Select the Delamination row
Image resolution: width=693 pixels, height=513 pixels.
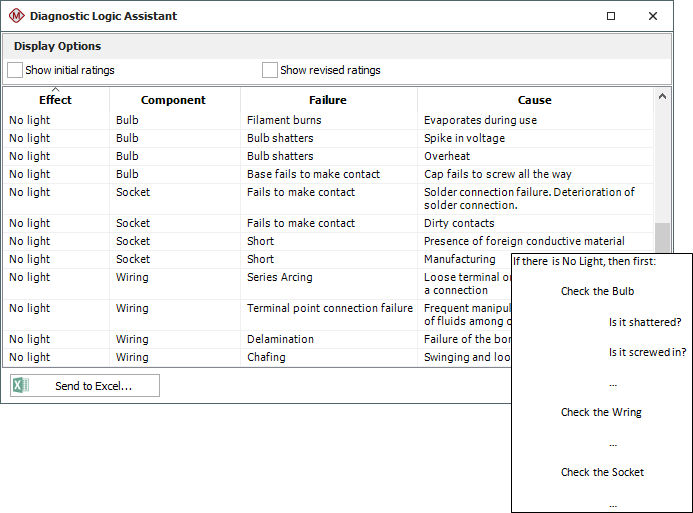pos(280,339)
